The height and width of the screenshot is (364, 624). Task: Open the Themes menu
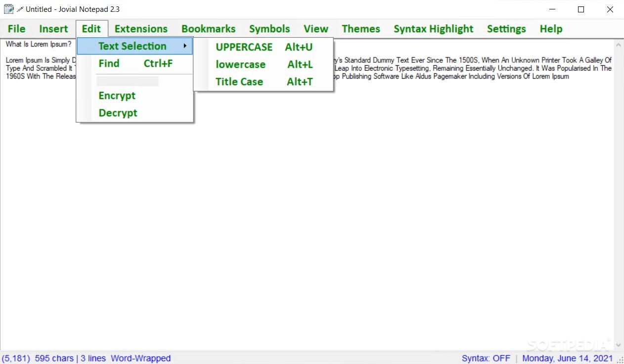coord(361,29)
